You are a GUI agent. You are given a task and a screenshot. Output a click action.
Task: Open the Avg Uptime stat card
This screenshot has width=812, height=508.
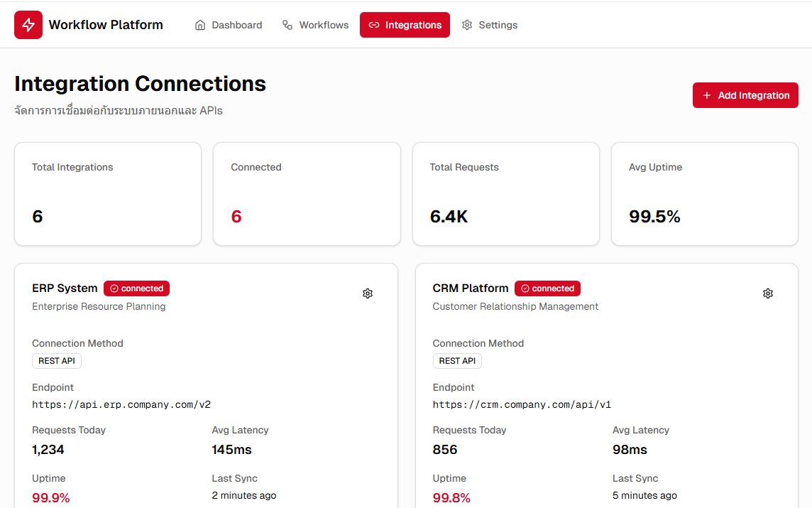point(705,194)
